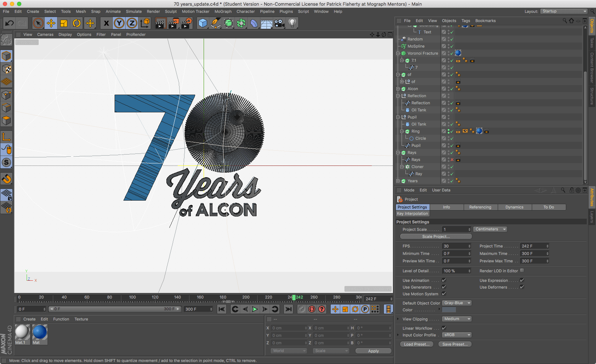Click the Go to Next Frame button
The image size is (596, 364).
point(265,309)
